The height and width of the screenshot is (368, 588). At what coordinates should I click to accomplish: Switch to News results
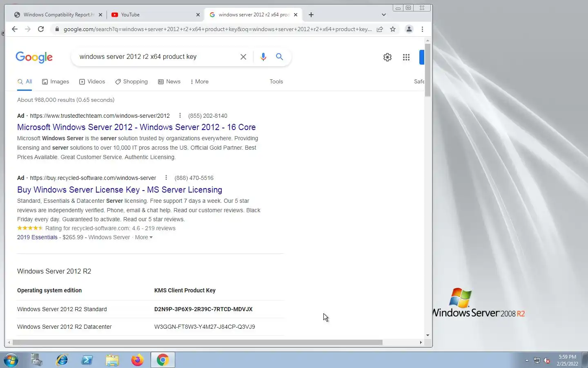169,82
